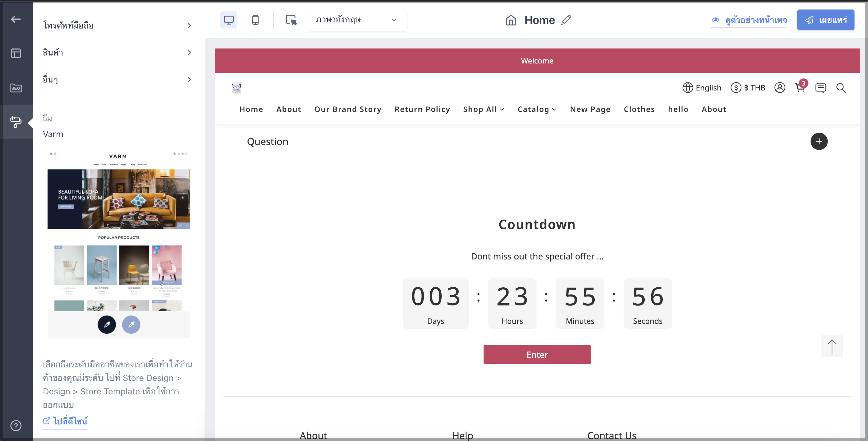
Task: Click the Welcome announcement bar
Action: (x=537, y=61)
